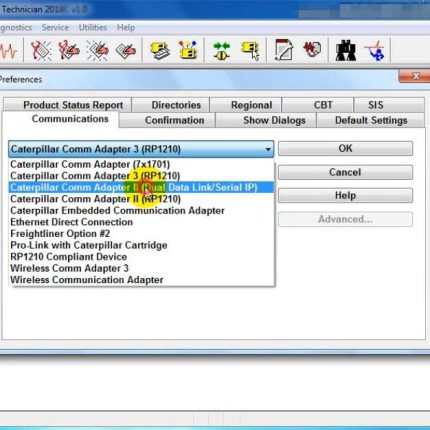Switch to the Regional tab
430x430 pixels.
[x=246, y=105]
